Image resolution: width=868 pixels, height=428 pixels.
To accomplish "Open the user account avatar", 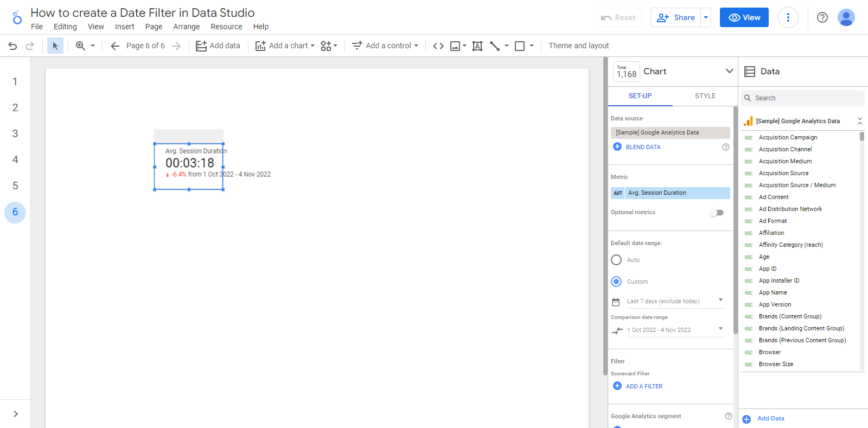I will click(x=846, y=17).
